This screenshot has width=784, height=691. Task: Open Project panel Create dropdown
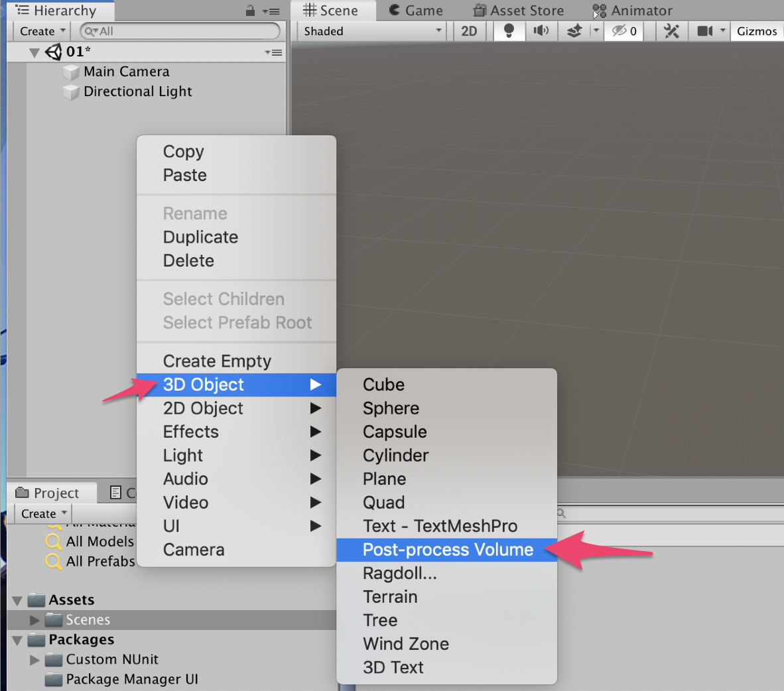44,513
